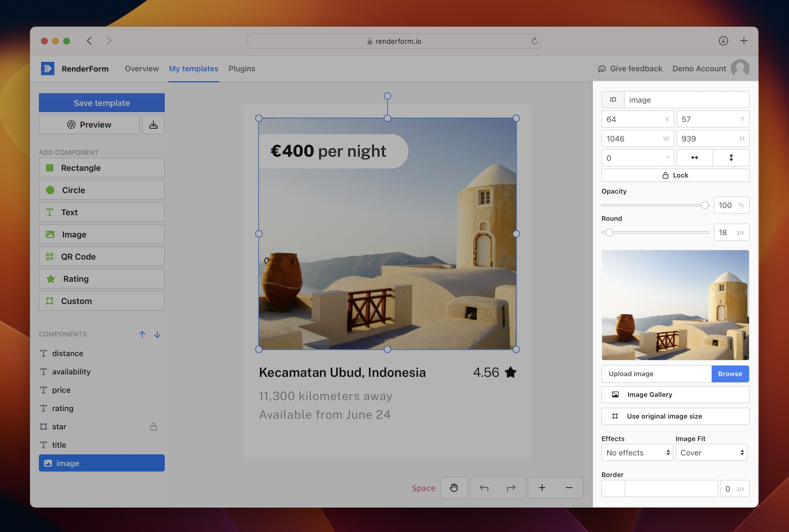Image resolution: width=789 pixels, height=532 pixels.
Task: Click the image preview thumbnail
Action: tap(675, 305)
